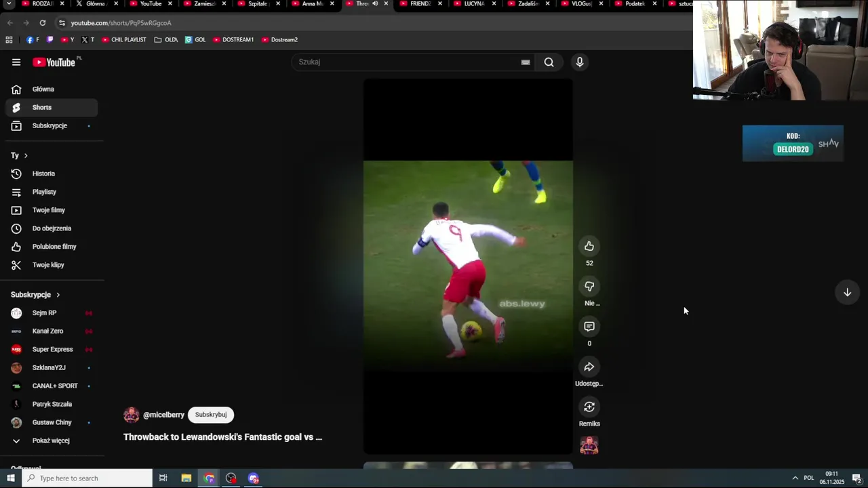Open the Remiks remix option

coord(589,407)
